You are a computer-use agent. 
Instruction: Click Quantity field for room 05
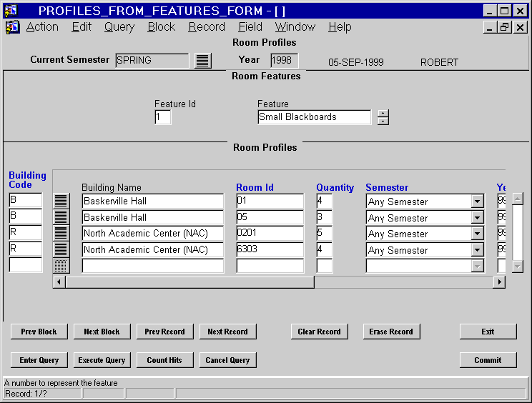coord(325,217)
